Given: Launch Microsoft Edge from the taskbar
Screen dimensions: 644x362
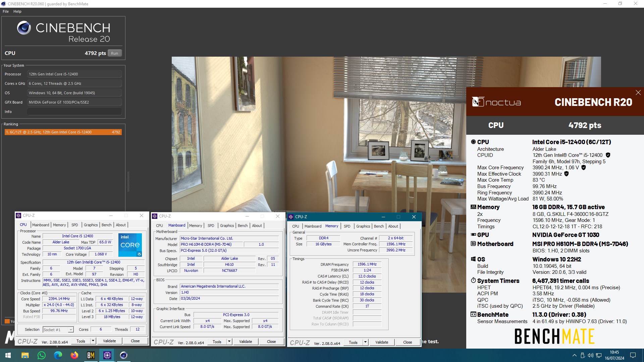Looking at the screenshot, I should coord(58,355).
